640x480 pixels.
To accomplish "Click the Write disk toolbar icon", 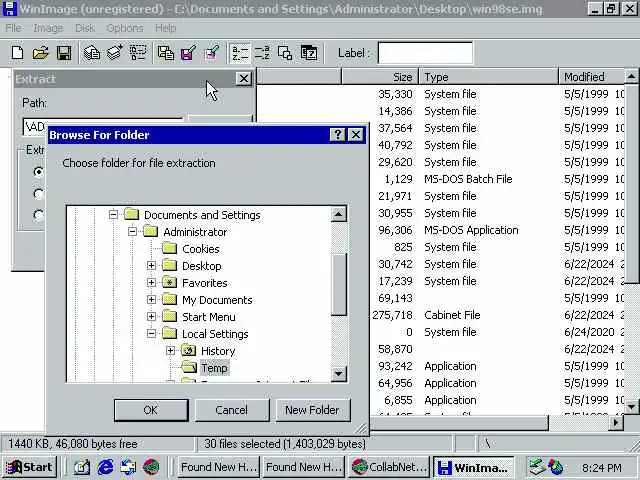I will pyautogui.click(x=115, y=53).
